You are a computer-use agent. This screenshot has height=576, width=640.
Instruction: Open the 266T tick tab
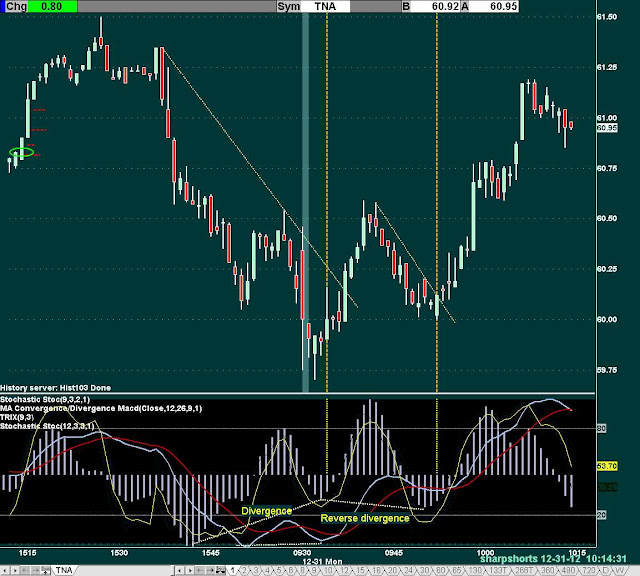524,570
